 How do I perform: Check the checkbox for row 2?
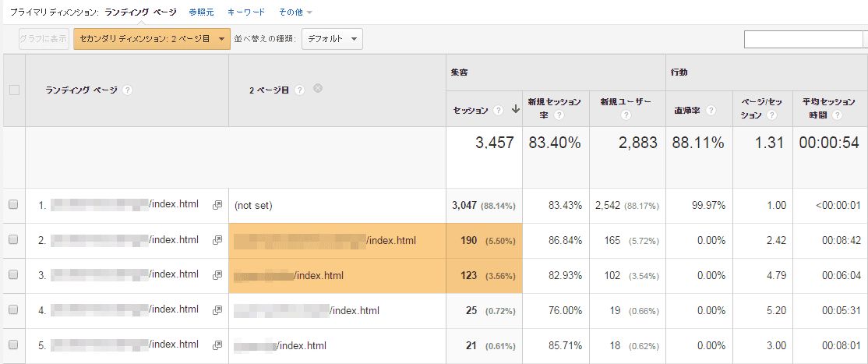[13, 240]
